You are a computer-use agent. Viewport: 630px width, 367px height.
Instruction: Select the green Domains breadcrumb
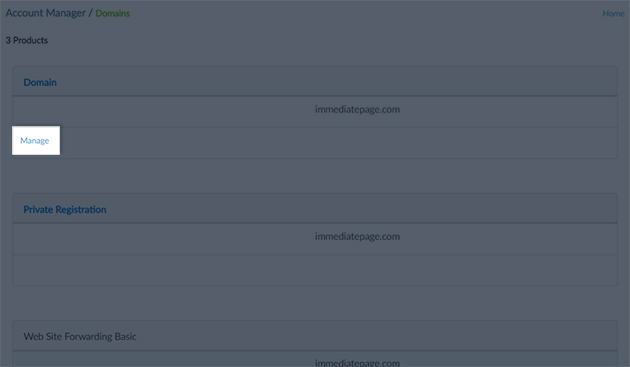pos(112,13)
